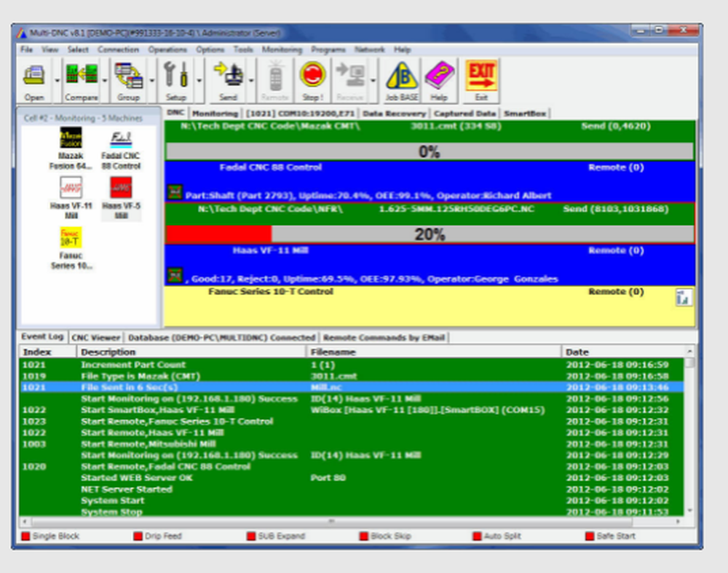Screen dimensions: 728x573
Task: Click the Compare files icon
Action: click(x=82, y=75)
